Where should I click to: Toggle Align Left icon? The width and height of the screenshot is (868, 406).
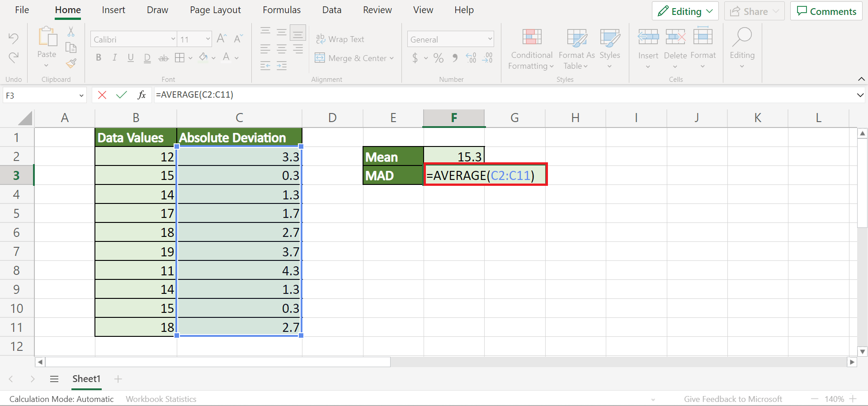[x=265, y=49]
